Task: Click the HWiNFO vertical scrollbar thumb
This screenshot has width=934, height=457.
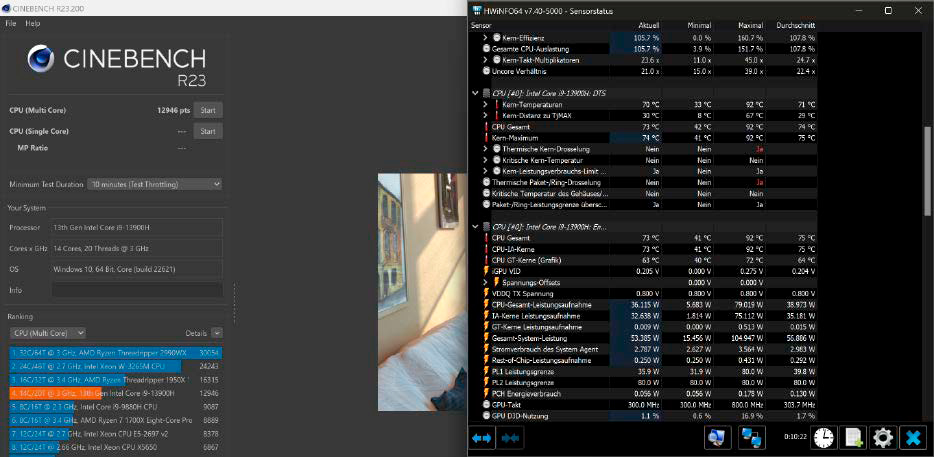Action: click(x=927, y=170)
